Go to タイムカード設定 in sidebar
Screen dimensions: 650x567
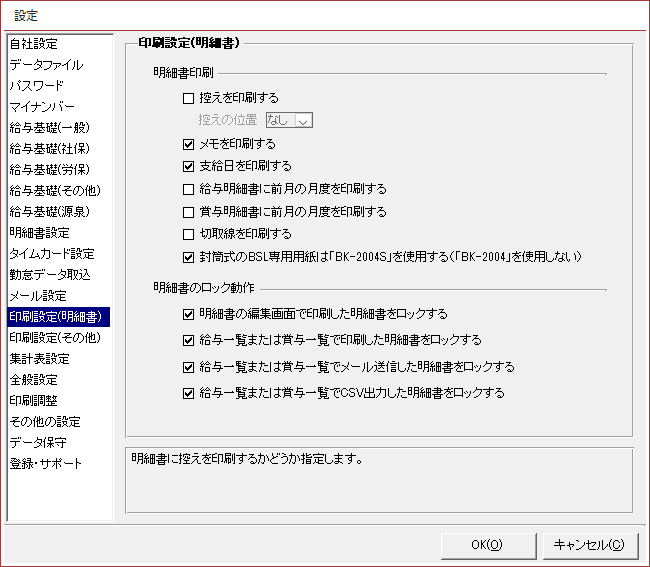(x=52, y=254)
